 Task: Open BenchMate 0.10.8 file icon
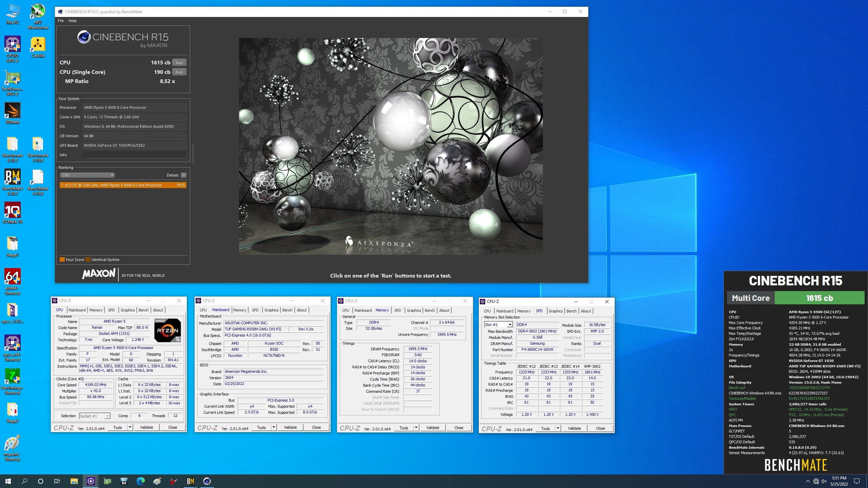(38, 182)
